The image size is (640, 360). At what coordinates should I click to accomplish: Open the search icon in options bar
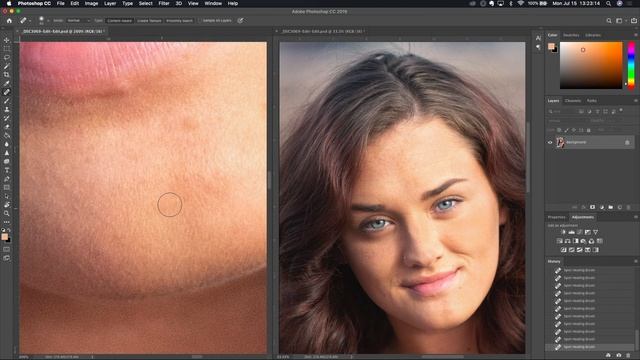[609, 20]
